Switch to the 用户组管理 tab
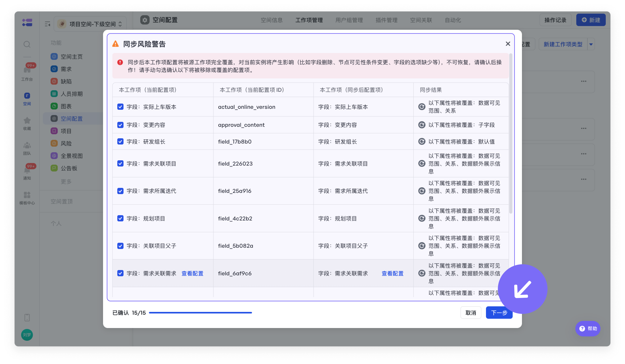625x364 pixels. [349, 20]
